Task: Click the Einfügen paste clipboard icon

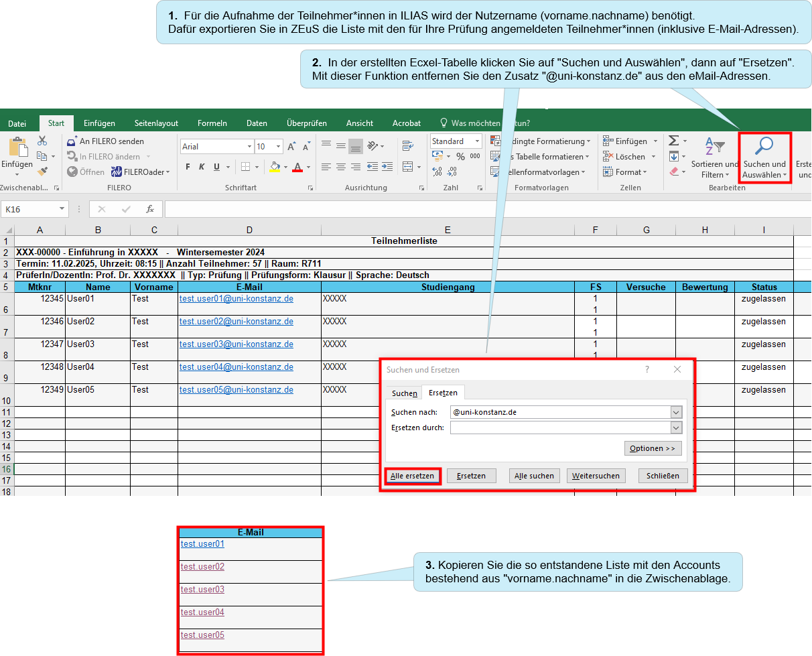Action: pos(17,147)
